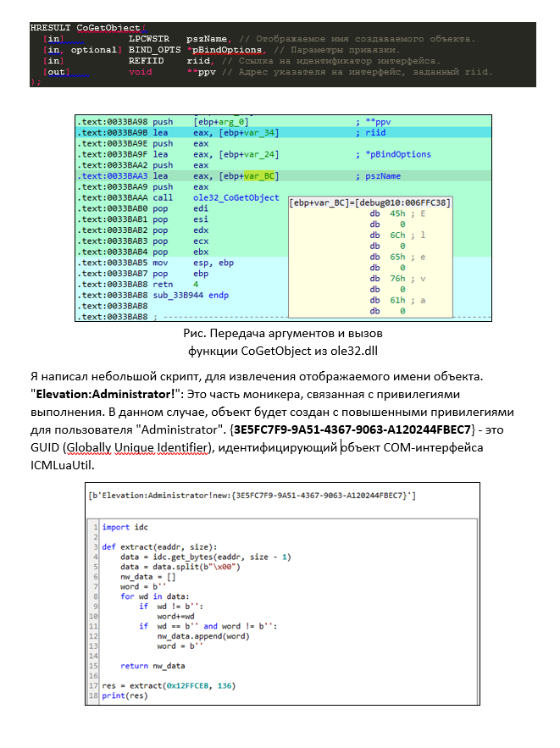Click the '; **ppv' comment in disassembly

(373, 122)
